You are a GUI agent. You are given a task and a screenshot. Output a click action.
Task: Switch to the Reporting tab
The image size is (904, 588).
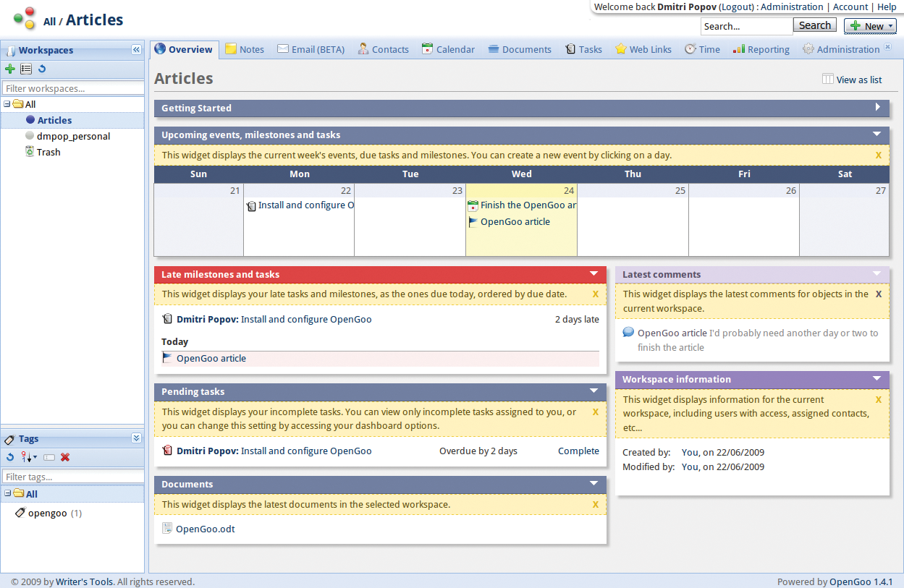pos(761,49)
